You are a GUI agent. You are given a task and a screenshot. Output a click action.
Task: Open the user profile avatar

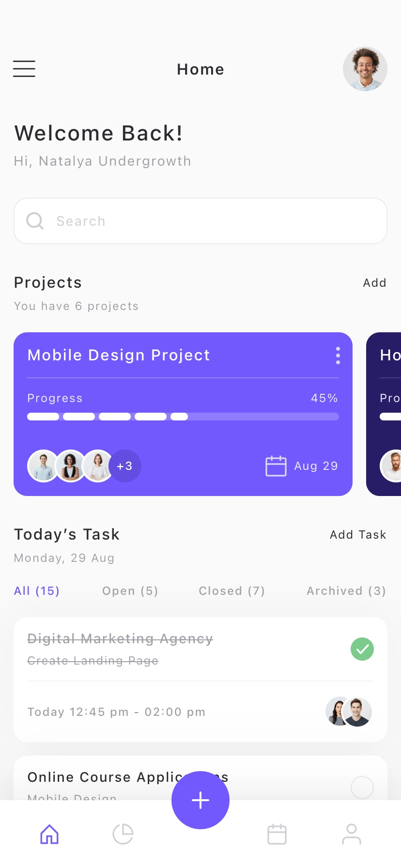tap(365, 69)
